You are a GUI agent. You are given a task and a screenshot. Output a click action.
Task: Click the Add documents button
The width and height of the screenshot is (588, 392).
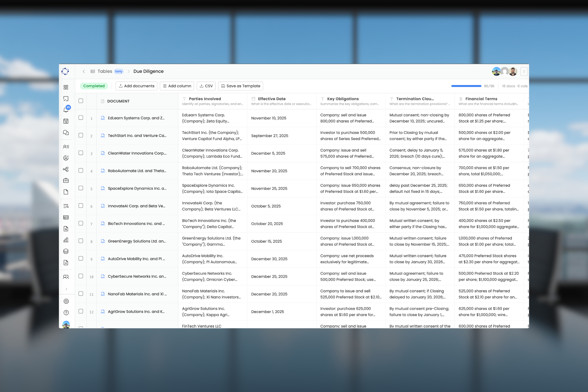pos(136,86)
